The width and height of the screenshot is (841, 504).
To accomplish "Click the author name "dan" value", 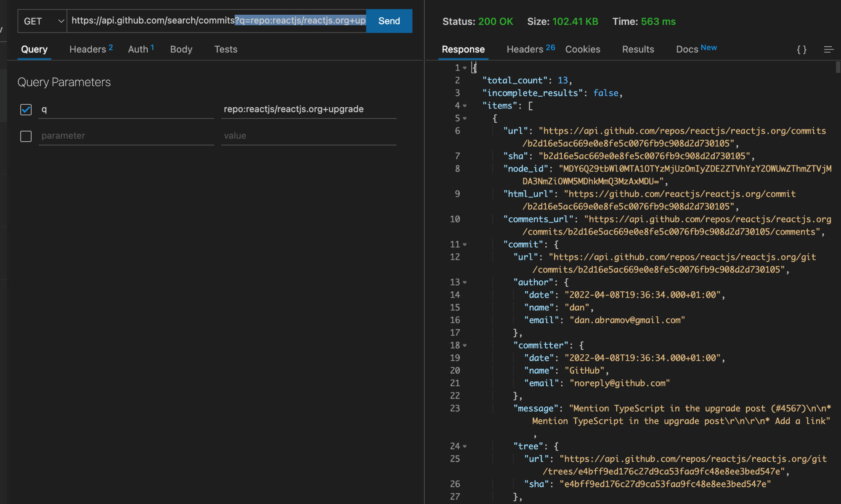I will [x=577, y=307].
